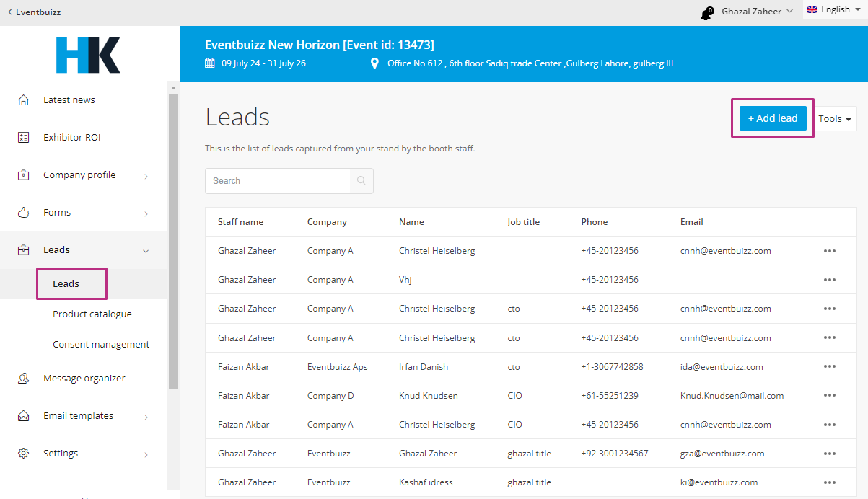Viewport: 868px width, 499px height.
Task: Click the sidebar scrollbar
Action: click(x=173, y=241)
